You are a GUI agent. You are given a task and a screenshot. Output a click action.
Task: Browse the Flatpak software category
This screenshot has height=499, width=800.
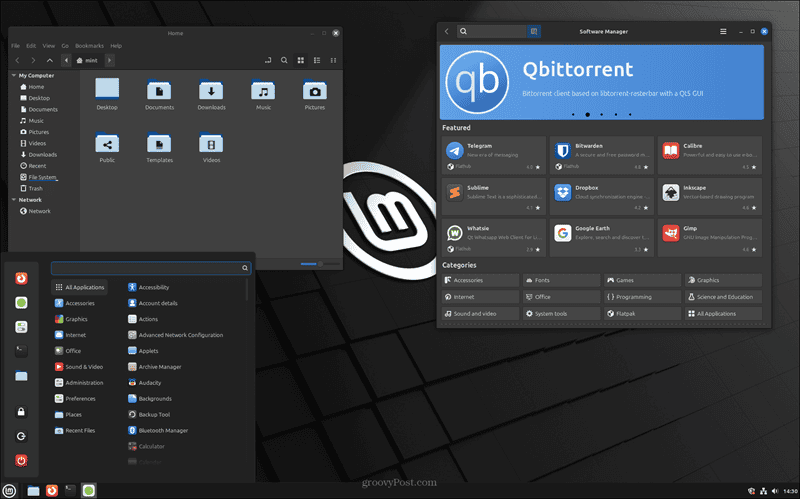[x=642, y=313]
